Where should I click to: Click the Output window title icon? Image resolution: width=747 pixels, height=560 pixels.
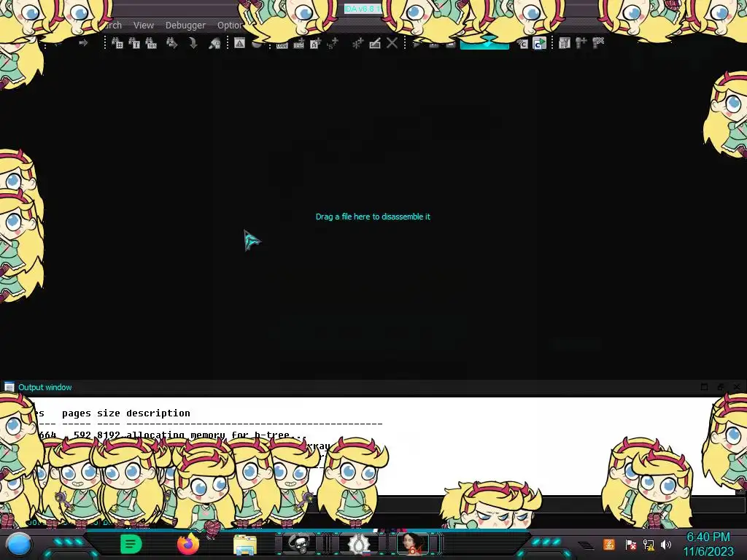tap(9, 387)
